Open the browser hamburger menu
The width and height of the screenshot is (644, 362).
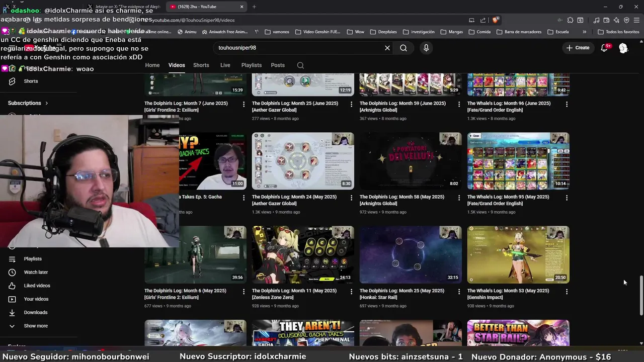coord(636,20)
